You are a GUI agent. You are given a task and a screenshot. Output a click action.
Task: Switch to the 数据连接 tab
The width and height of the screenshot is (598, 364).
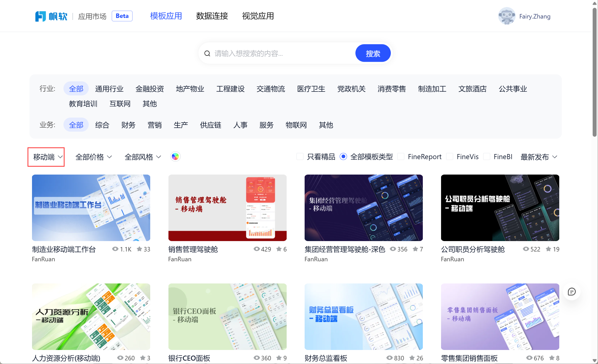click(212, 16)
